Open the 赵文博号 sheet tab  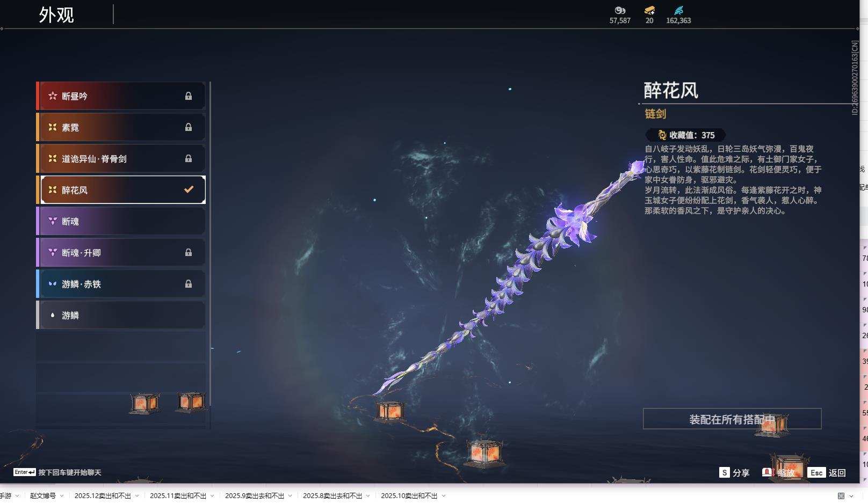(x=43, y=496)
